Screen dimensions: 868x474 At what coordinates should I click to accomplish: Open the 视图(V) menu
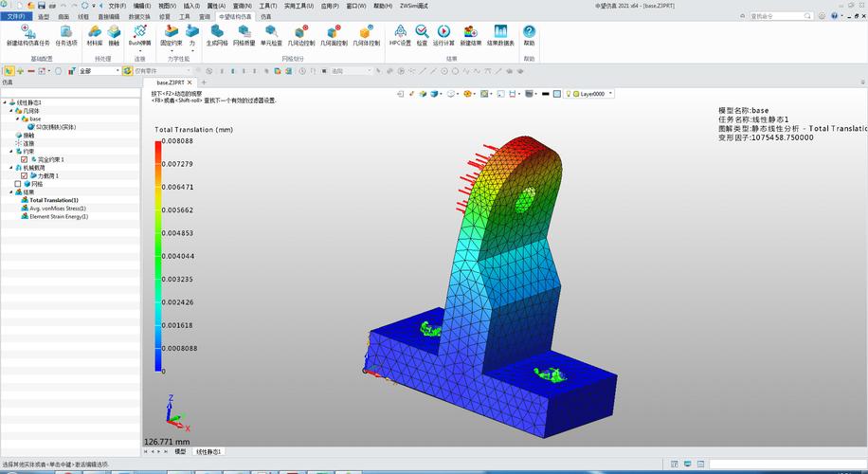pos(167,6)
